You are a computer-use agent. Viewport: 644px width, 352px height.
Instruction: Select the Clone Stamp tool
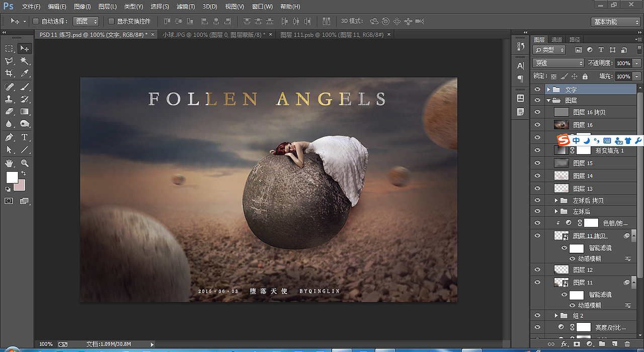[9, 99]
